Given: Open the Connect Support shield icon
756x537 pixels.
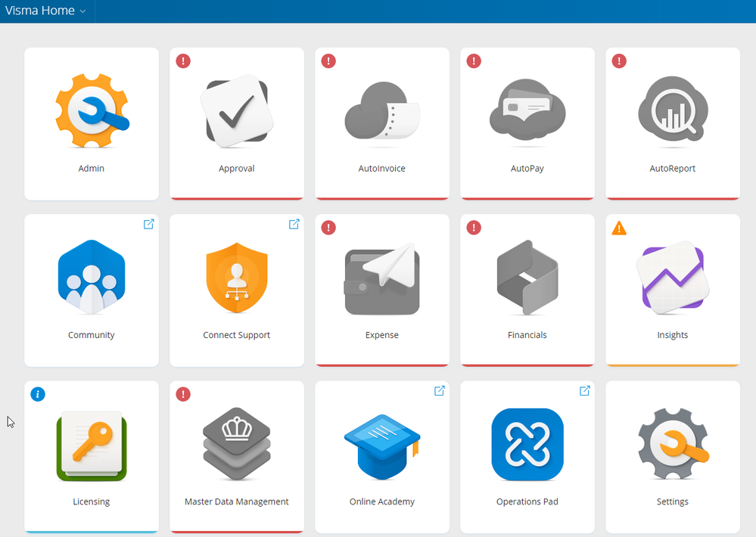Looking at the screenshot, I should pos(237,278).
